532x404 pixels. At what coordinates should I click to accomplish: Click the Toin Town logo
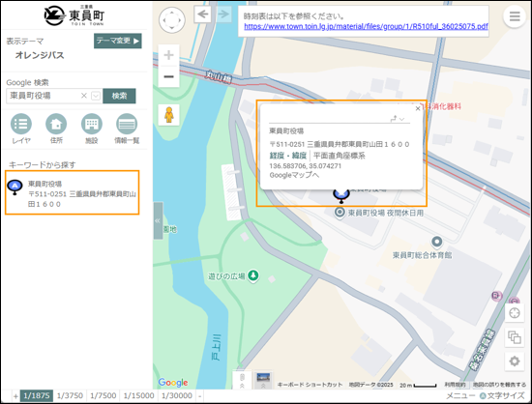tap(74, 15)
